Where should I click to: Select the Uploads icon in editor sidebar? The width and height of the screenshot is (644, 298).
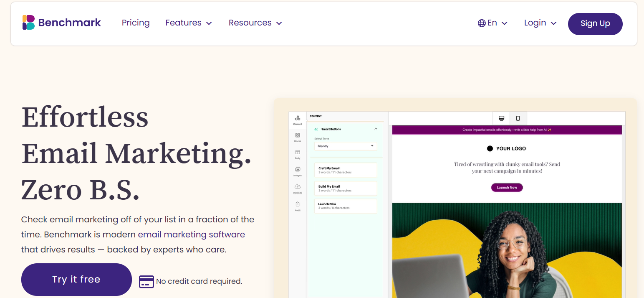point(298,189)
